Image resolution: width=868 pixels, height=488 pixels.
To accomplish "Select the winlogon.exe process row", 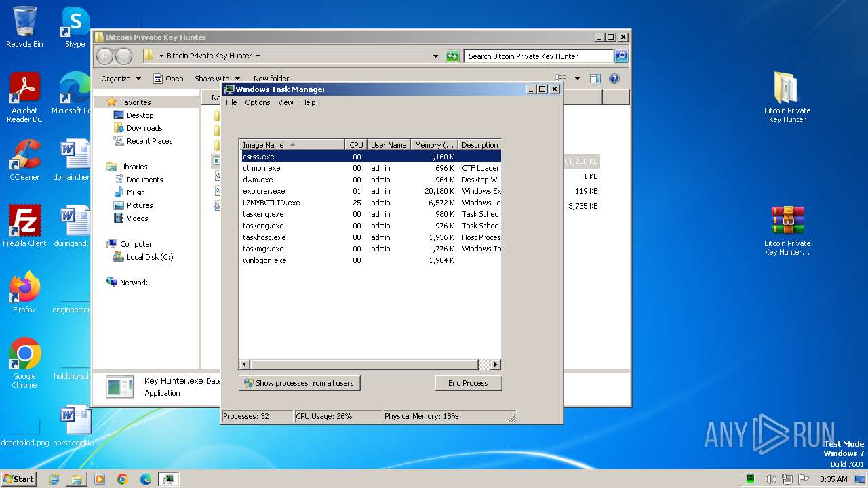I will click(370, 260).
